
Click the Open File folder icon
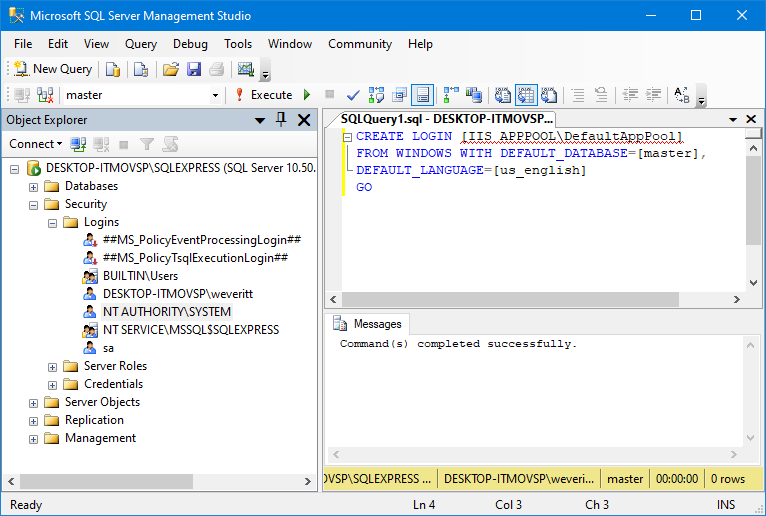[171, 69]
